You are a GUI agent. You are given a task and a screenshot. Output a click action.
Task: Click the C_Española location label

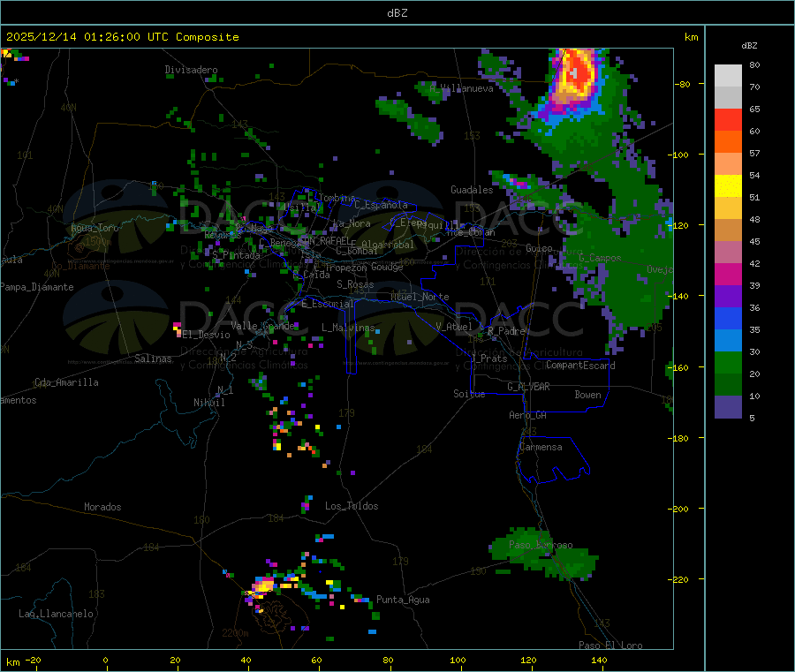tap(381, 205)
